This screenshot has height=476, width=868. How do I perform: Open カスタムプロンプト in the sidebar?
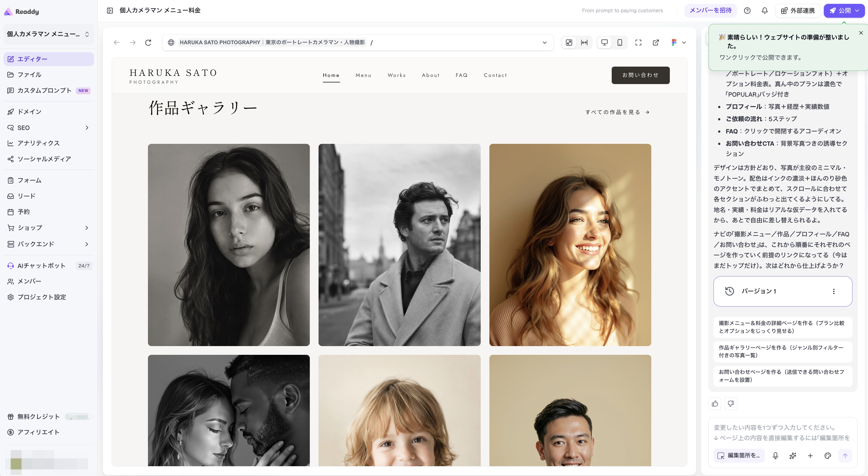point(49,90)
